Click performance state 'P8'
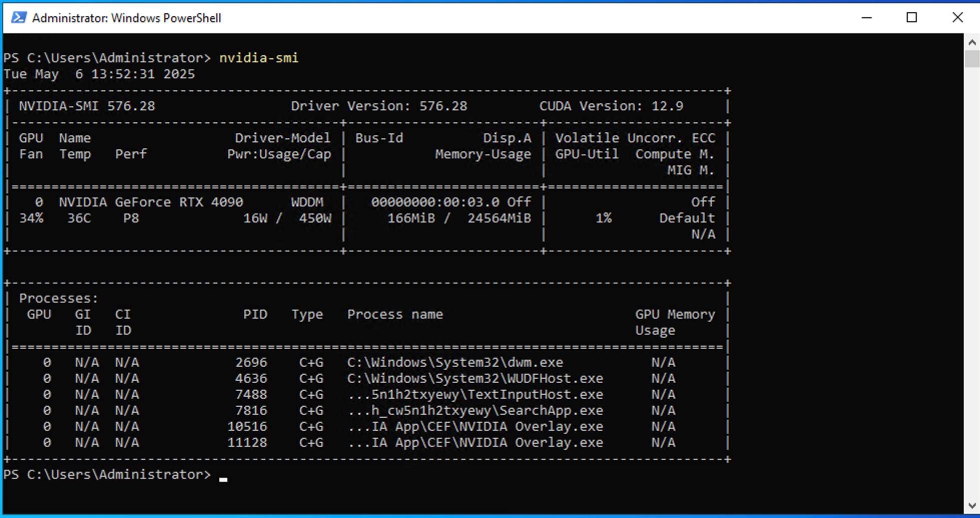Screen dimensions: 980x518 [131, 218]
